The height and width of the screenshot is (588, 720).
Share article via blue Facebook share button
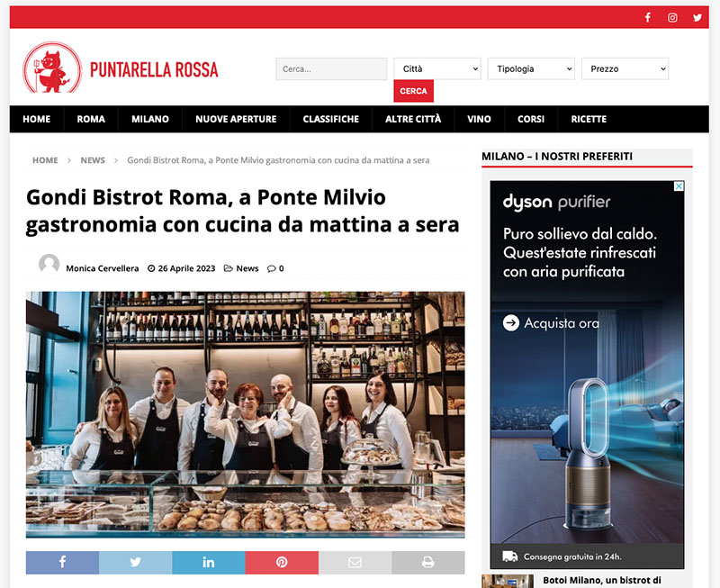pos(62,562)
